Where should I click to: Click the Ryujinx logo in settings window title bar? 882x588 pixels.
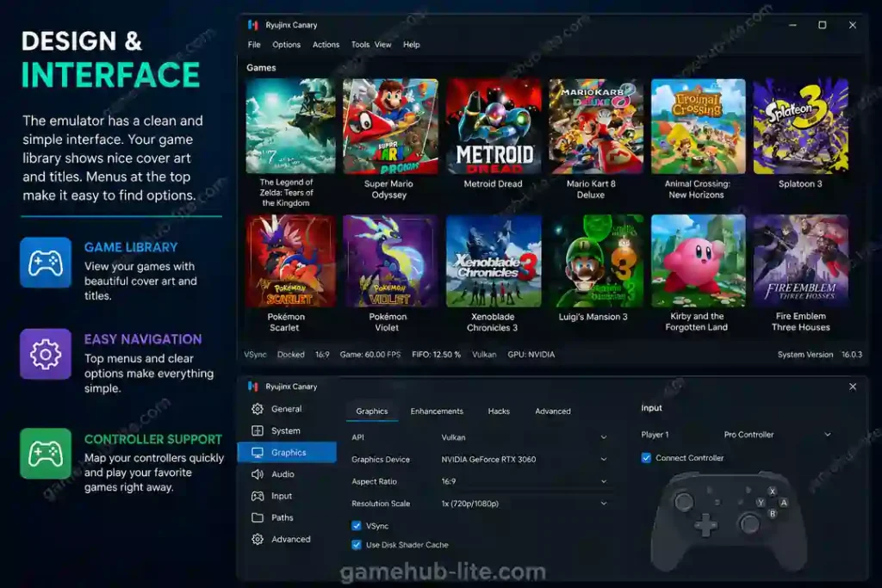[x=253, y=387]
